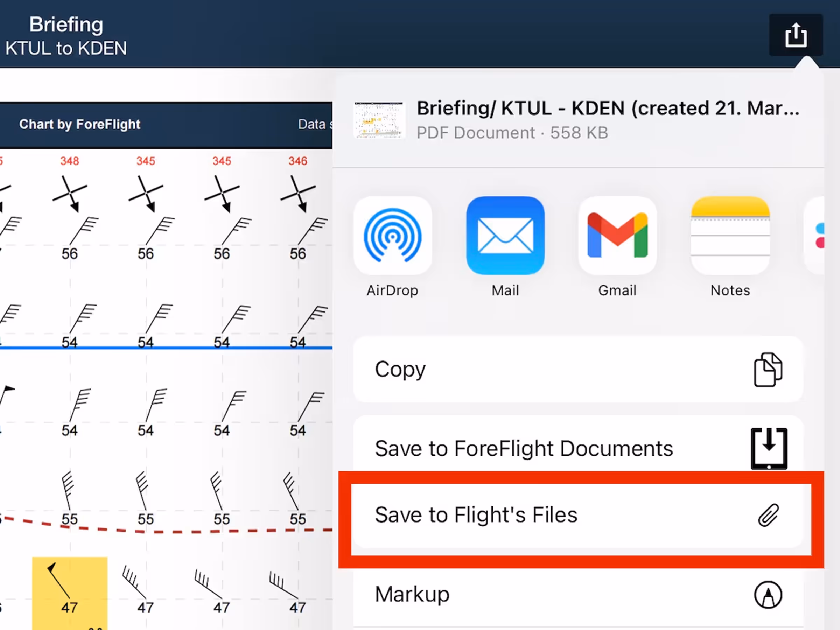The image size is (840, 630).
Task: Select the 348 heading wind column
Action: 70,161
